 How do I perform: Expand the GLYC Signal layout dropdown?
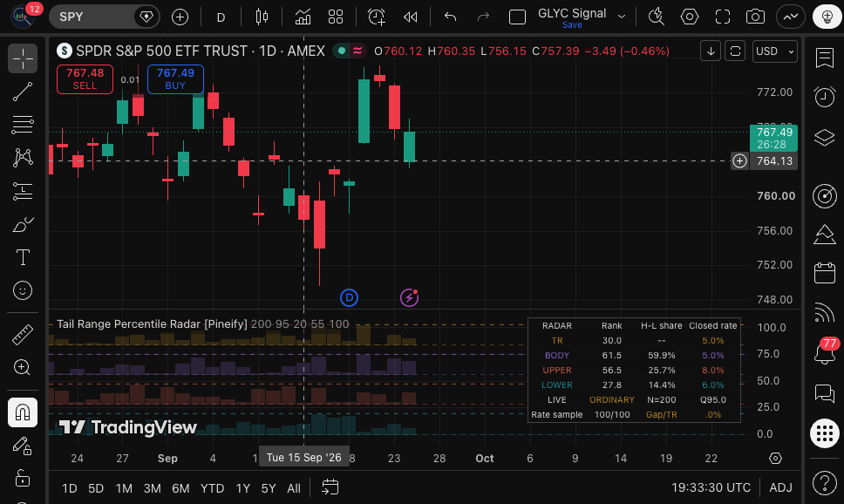[622, 17]
